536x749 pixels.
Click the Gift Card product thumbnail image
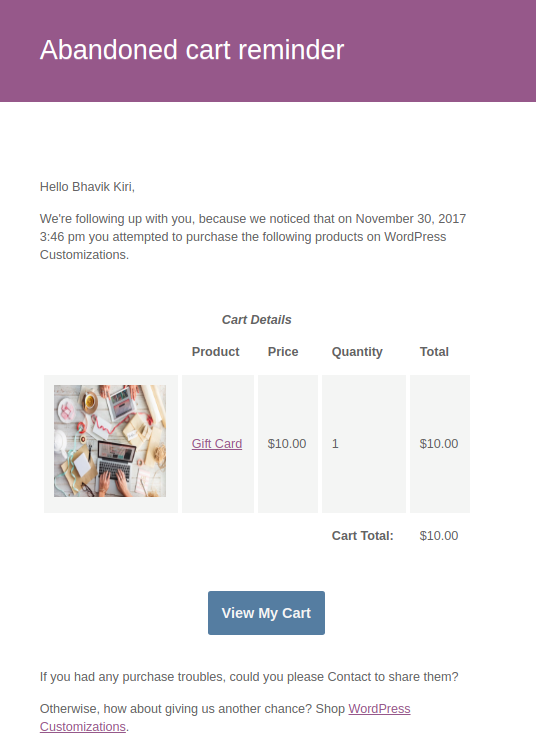point(110,441)
